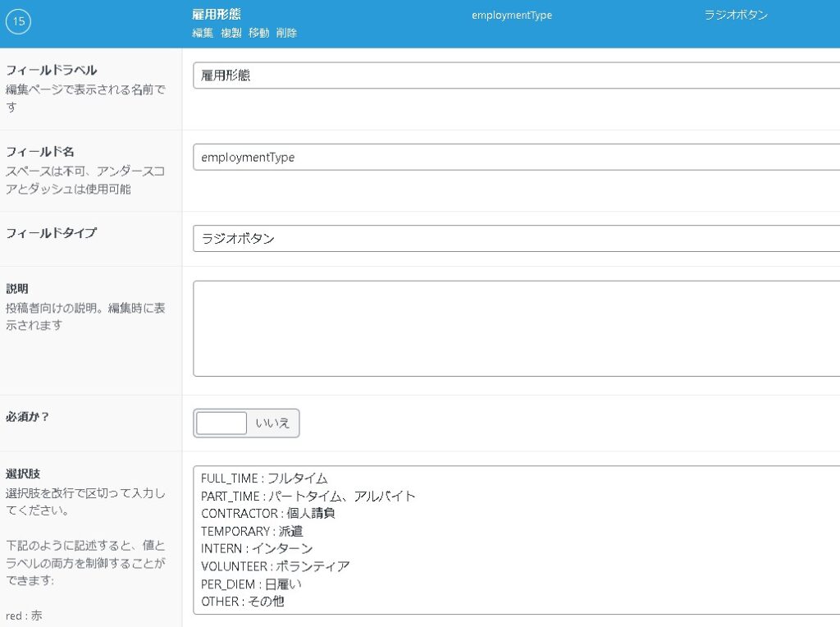Click the 説明 setting label

tap(17, 289)
